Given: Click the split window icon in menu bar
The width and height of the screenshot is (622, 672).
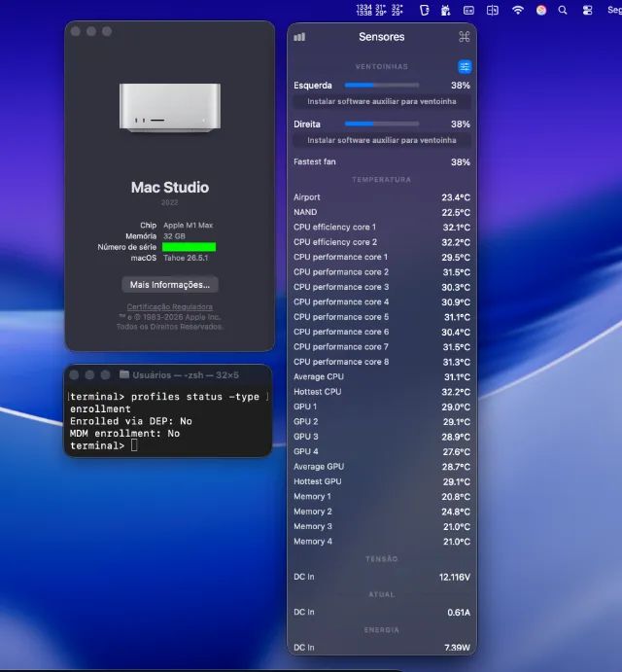Looking at the screenshot, I should [492, 10].
